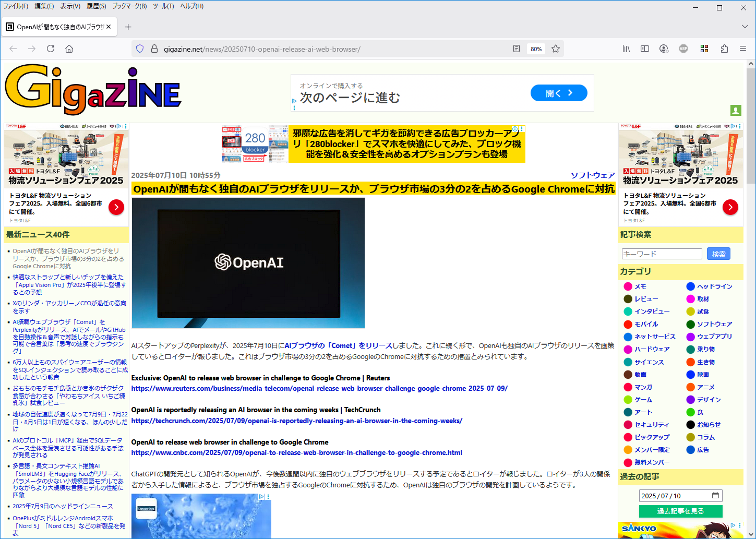Click the blue 開く button in ad
Screen dimensions: 756x539
click(559, 93)
